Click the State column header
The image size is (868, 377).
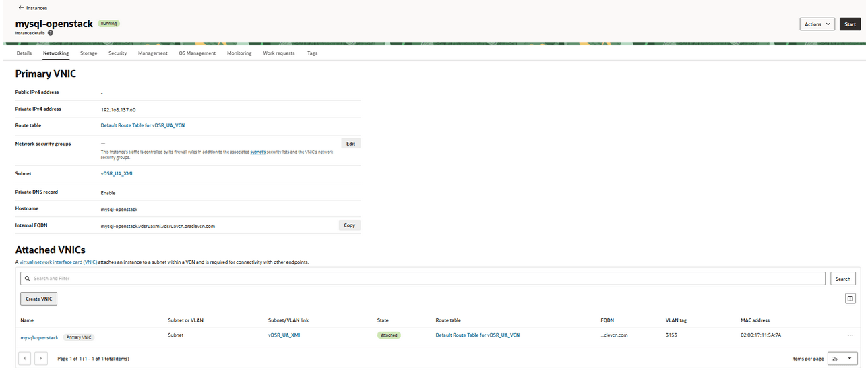(x=383, y=320)
